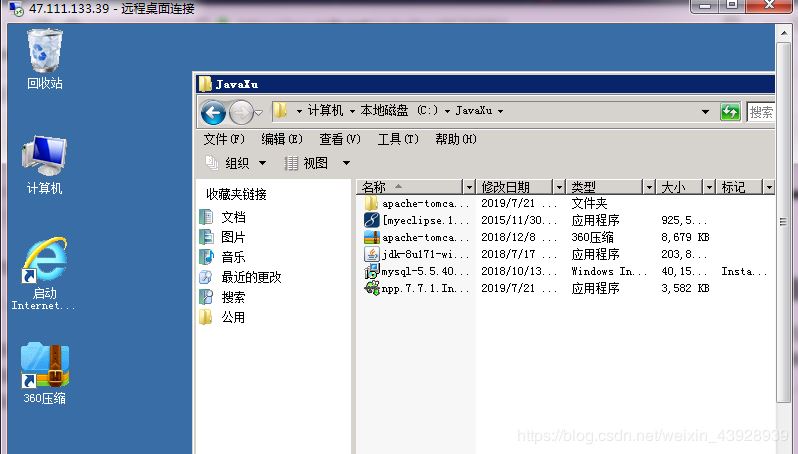Screen dimensions: 798x454
Task: Select the jdk-8u171 installer file
Action: point(424,254)
